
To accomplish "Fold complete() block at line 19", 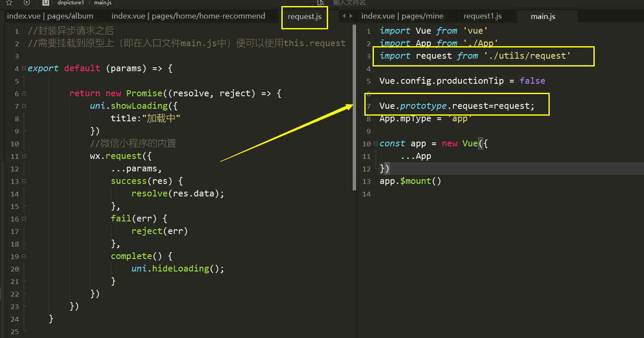I will tap(24, 256).
